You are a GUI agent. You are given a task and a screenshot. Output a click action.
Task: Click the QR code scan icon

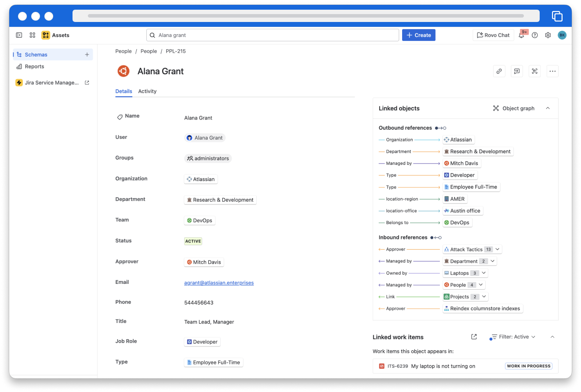pyautogui.click(x=534, y=71)
